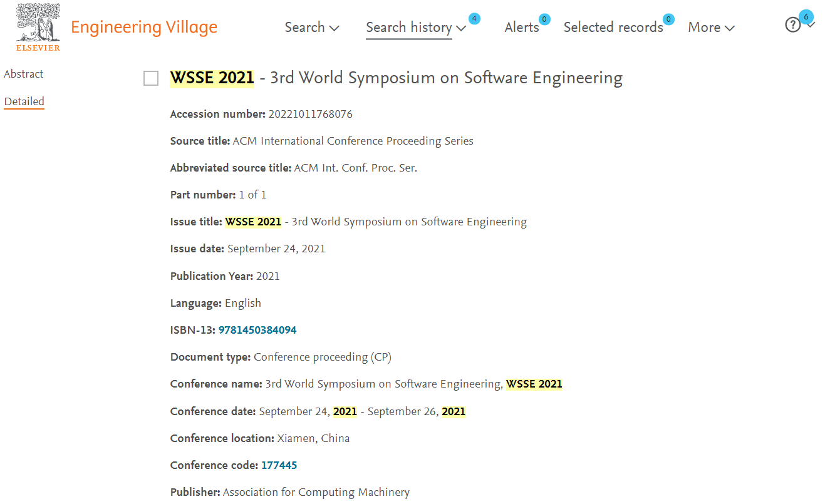Click the Search history badge showing 4
This screenshot has width=830, height=504.
click(x=474, y=19)
